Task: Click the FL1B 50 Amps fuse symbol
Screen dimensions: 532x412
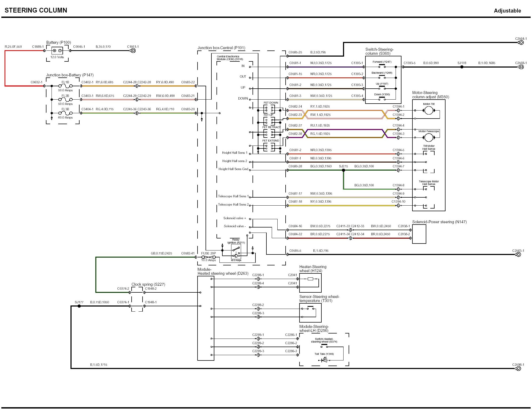Action: 65,86
